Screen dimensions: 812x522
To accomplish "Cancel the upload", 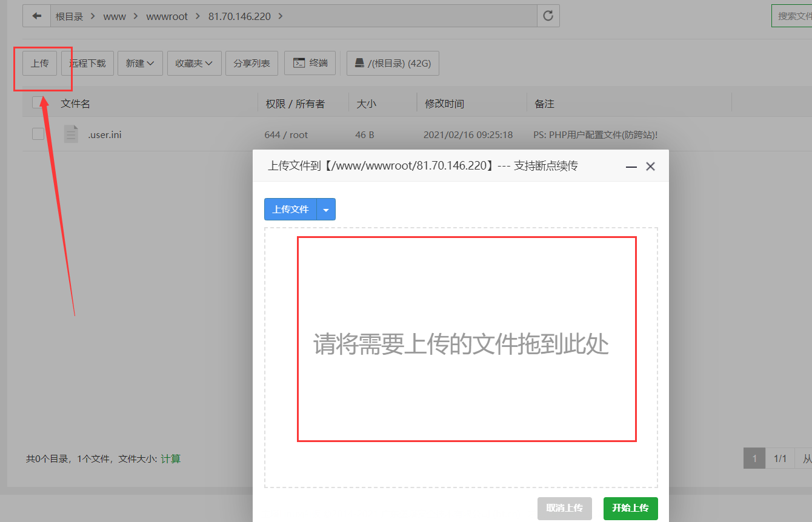I will [x=564, y=508].
